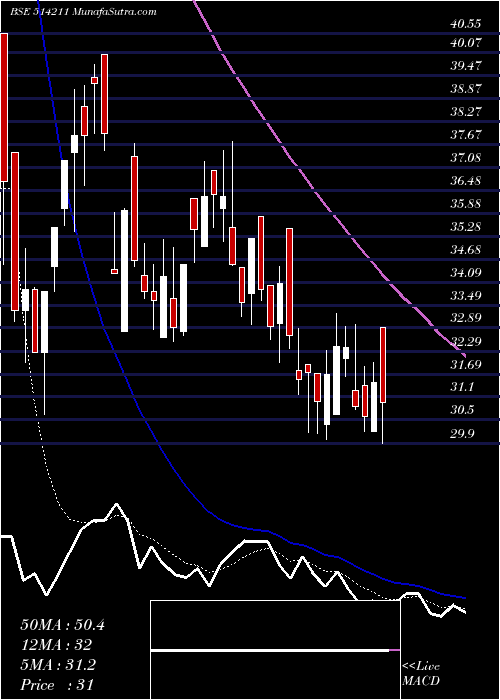Viewport: 500px width, 700px height.
Task: Click the tall red candle peaking near 40.07
Action: 104,94
